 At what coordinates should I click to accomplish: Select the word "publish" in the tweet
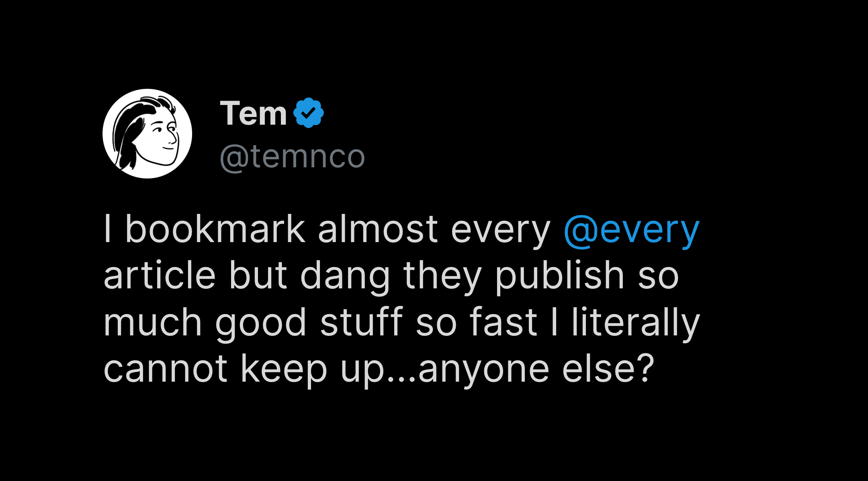point(559,277)
